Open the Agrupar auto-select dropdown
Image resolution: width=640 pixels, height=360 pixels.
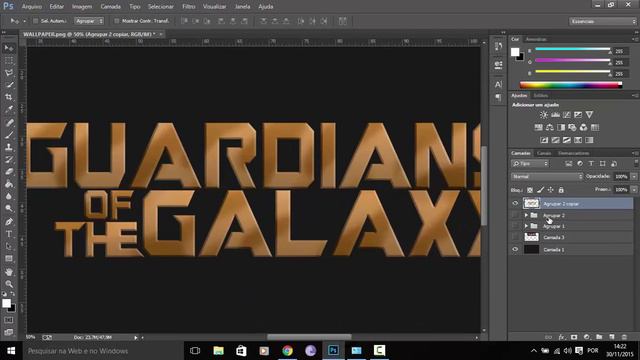[89, 21]
